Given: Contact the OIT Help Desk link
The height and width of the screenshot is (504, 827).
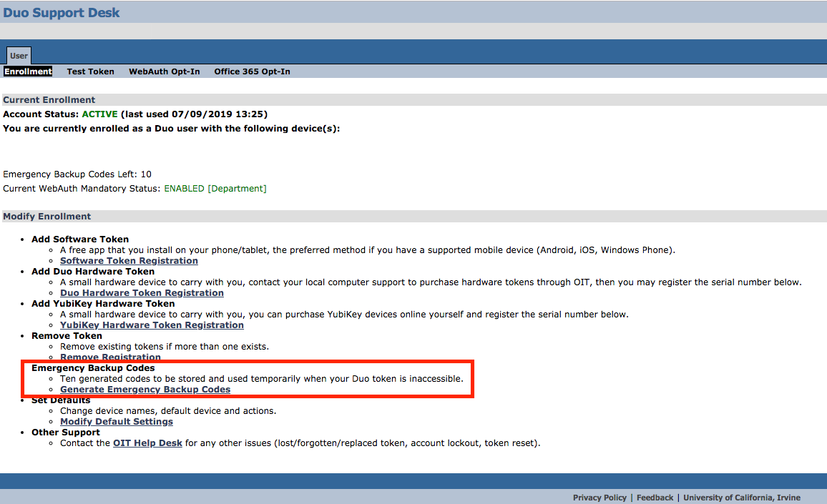Looking at the screenshot, I should 147,443.
